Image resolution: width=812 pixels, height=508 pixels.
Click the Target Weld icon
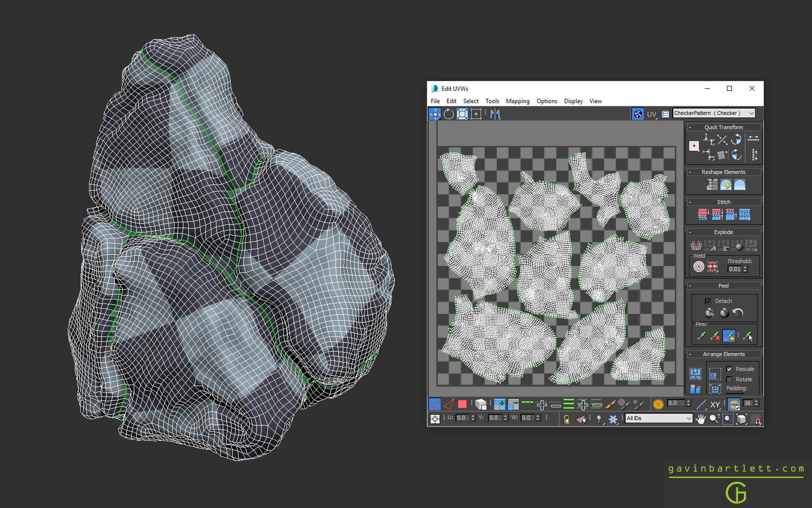[699, 266]
